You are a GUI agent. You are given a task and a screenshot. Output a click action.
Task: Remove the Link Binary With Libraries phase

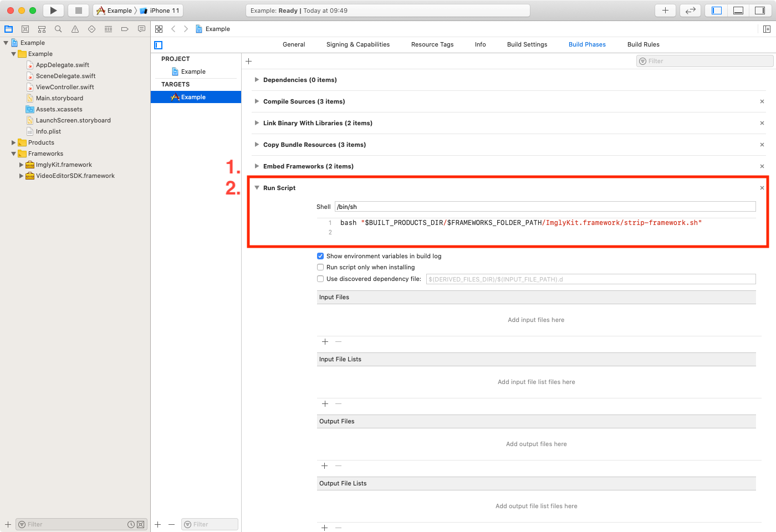point(762,123)
